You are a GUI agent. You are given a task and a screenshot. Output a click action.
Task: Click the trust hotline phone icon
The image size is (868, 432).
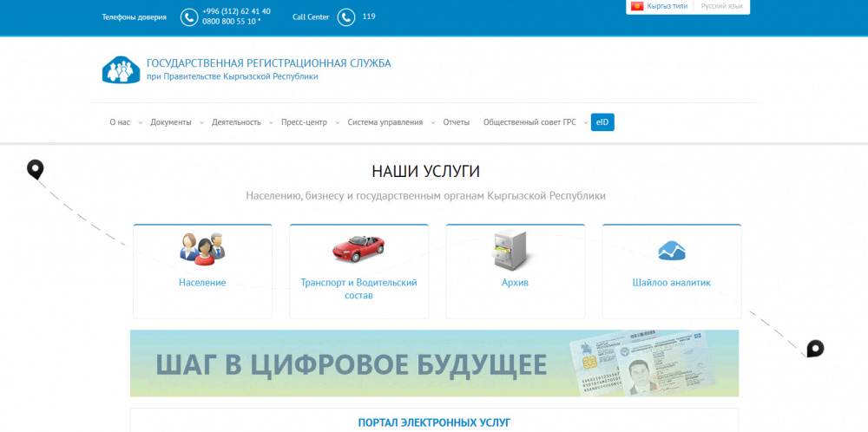click(x=188, y=17)
